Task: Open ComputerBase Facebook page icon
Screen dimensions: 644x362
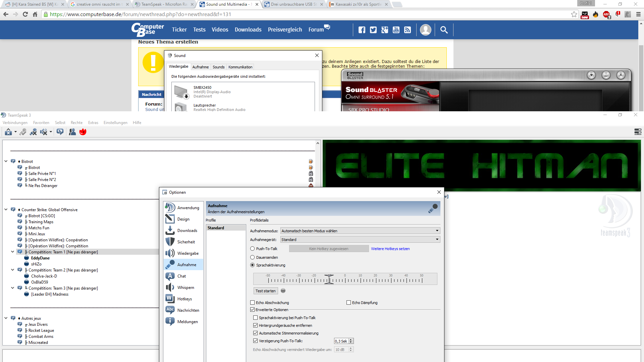Action: click(362, 30)
